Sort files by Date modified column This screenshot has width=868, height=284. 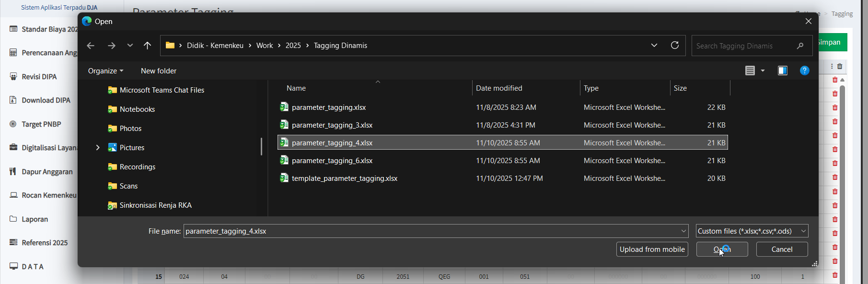click(x=499, y=88)
